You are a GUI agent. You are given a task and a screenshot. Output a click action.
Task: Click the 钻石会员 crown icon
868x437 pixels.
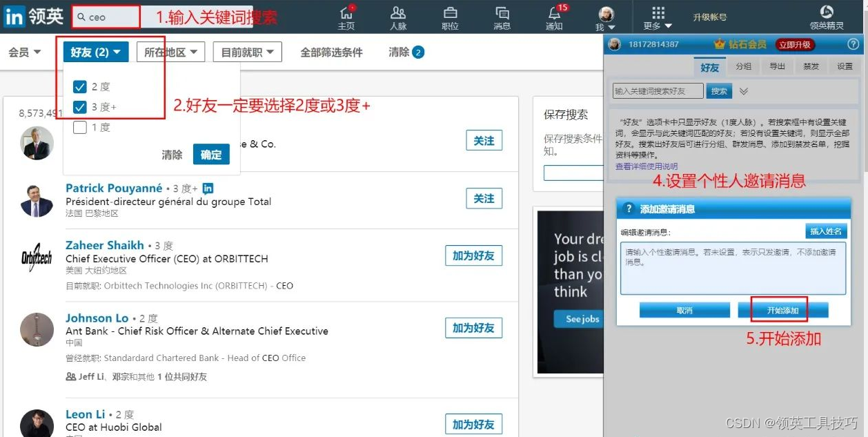(x=720, y=44)
